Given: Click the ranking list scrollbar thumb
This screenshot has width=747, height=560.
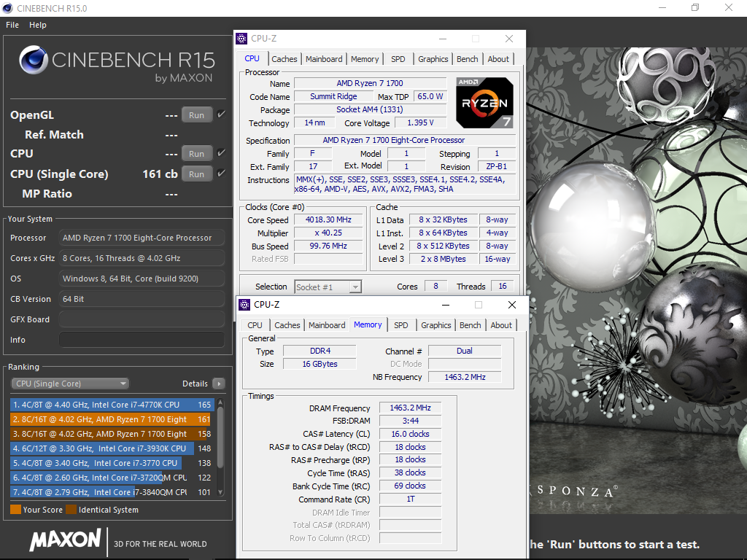Looking at the screenshot, I should [220, 436].
